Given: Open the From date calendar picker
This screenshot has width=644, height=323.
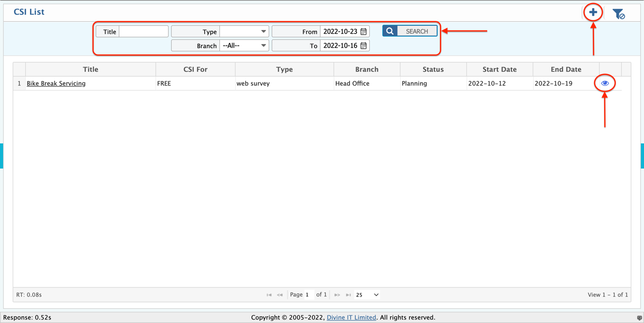Looking at the screenshot, I should (363, 31).
